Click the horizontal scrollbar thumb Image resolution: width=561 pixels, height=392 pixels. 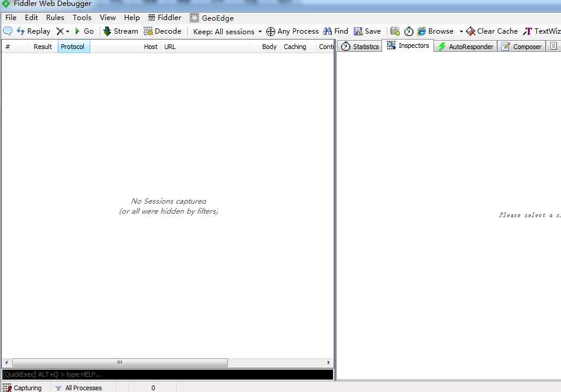coord(120,362)
